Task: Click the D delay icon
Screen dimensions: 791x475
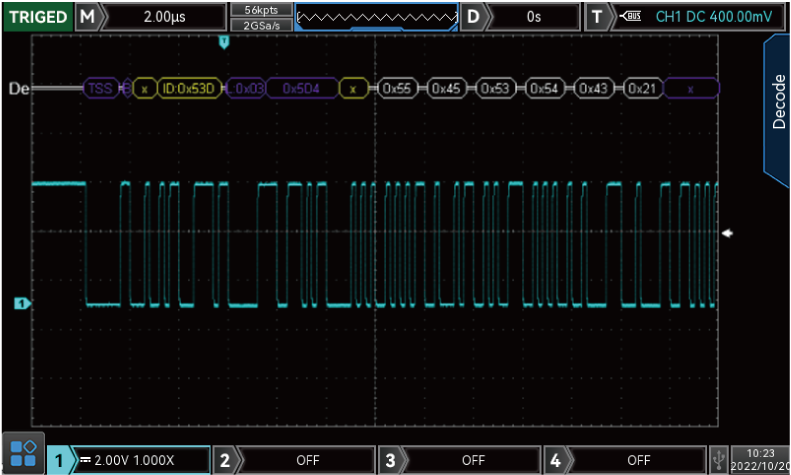Action: [474, 17]
